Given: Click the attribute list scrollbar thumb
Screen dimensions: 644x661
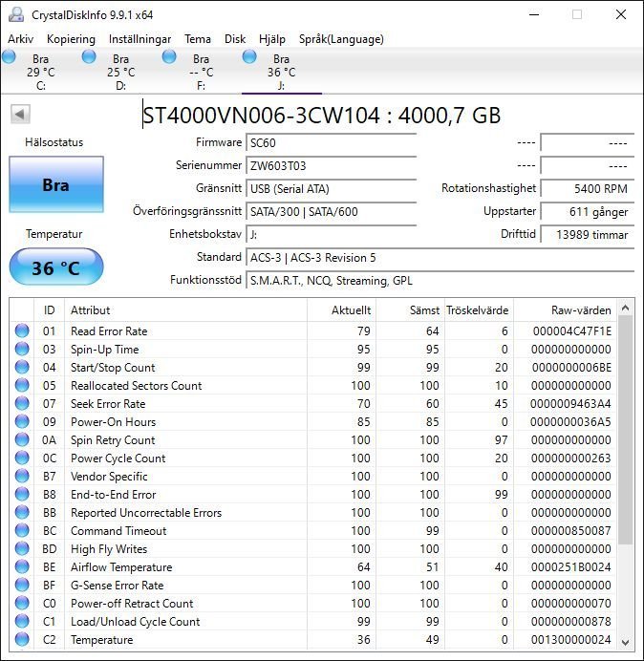Looking at the screenshot, I should (x=626, y=430).
